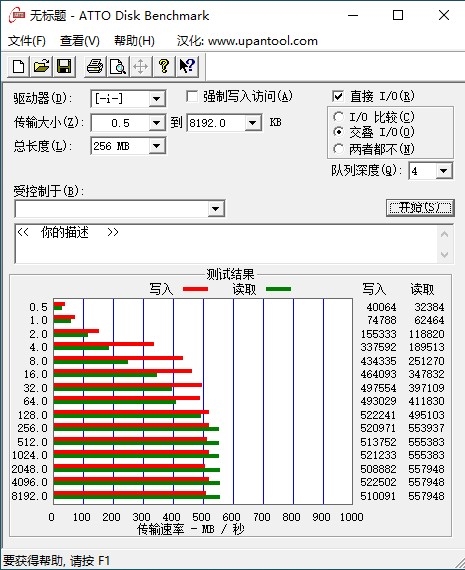Click the read value 347832
Image resolution: width=465 pixels, height=570 pixels.
pos(426,374)
